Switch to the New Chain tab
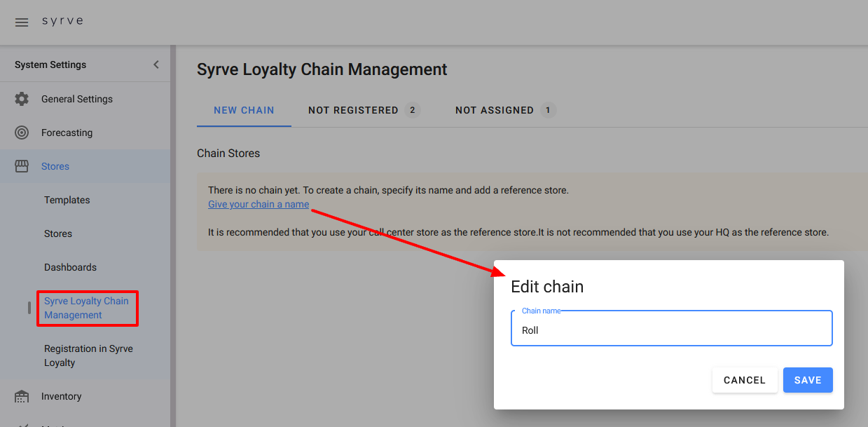The height and width of the screenshot is (427, 868). point(244,110)
